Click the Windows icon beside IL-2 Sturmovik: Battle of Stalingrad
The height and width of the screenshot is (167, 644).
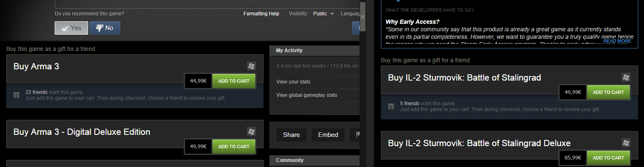click(626, 77)
